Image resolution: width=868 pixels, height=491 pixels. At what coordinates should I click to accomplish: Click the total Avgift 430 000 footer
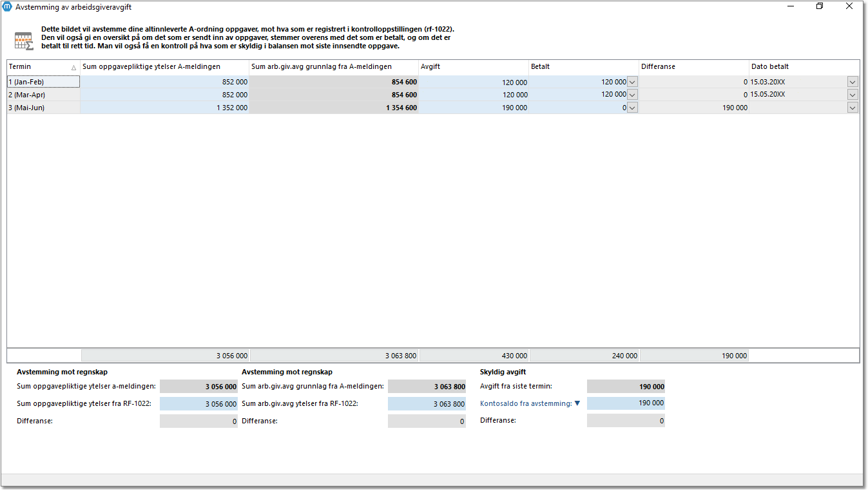[474, 356]
